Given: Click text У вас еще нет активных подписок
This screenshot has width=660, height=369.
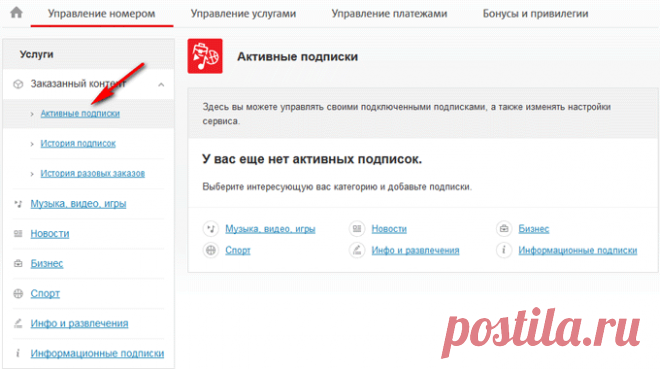Looking at the screenshot, I should (312, 159).
